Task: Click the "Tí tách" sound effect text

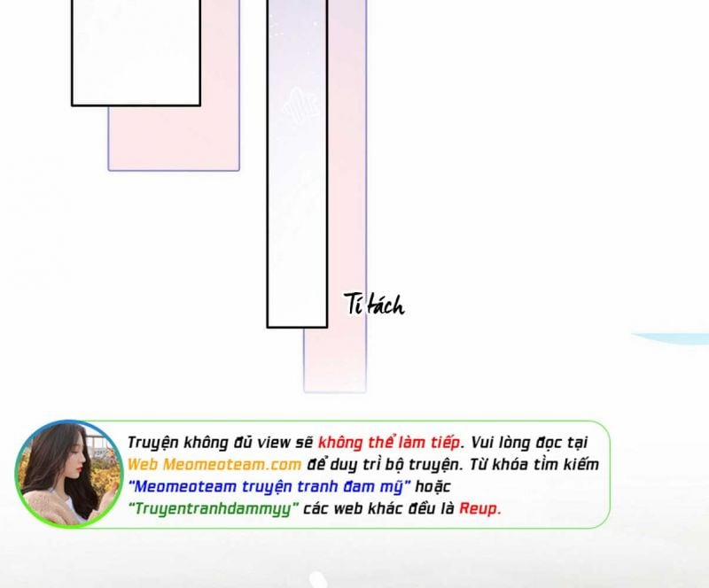Action: pos(374,304)
